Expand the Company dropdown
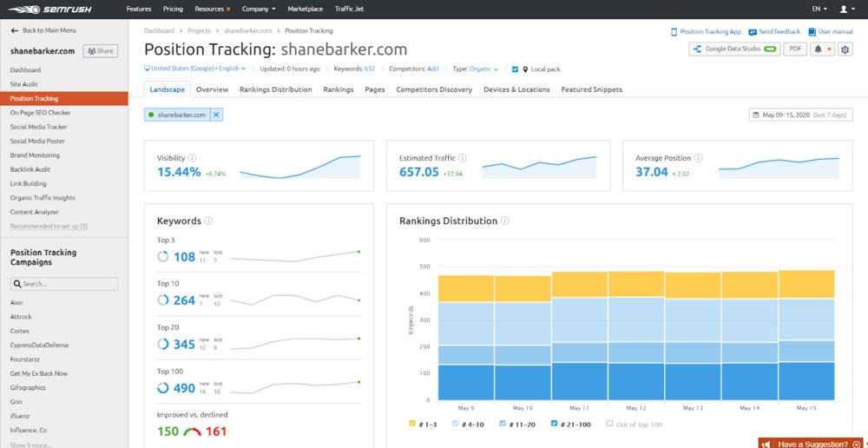This screenshot has width=868, height=448. [259, 9]
